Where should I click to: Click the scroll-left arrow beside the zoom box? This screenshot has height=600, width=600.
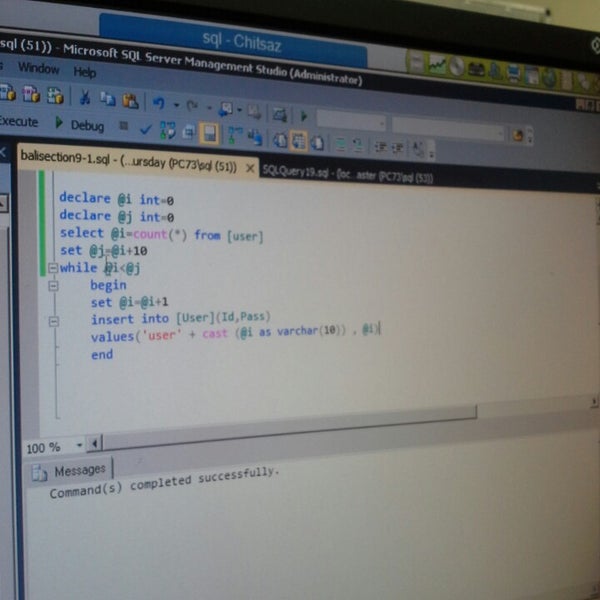(x=94, y=444)
